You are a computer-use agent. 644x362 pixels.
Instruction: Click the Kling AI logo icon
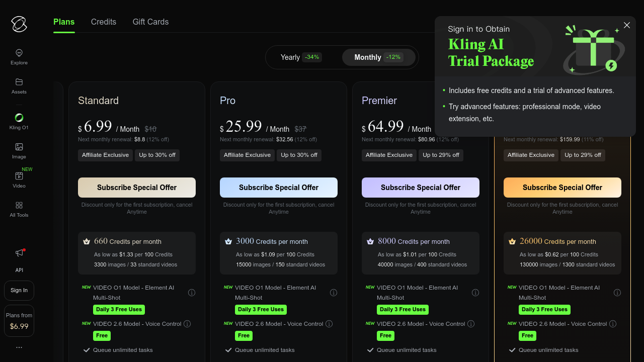click(19, 24)
